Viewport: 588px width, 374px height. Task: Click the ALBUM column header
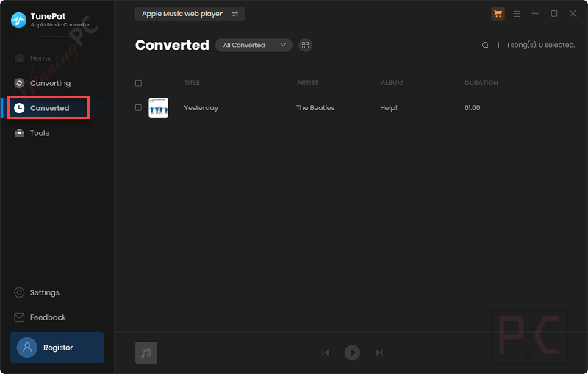pyautogui.click(x=392, y=83)
